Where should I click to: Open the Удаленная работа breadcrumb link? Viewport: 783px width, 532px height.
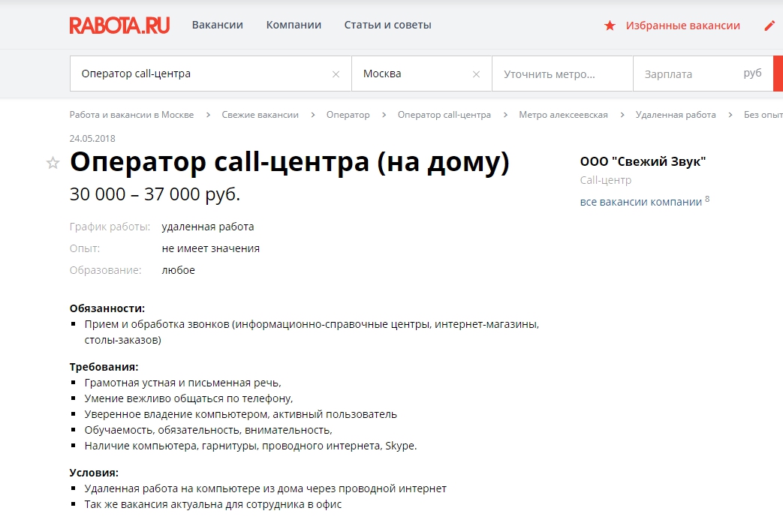[x=675, y=114]
